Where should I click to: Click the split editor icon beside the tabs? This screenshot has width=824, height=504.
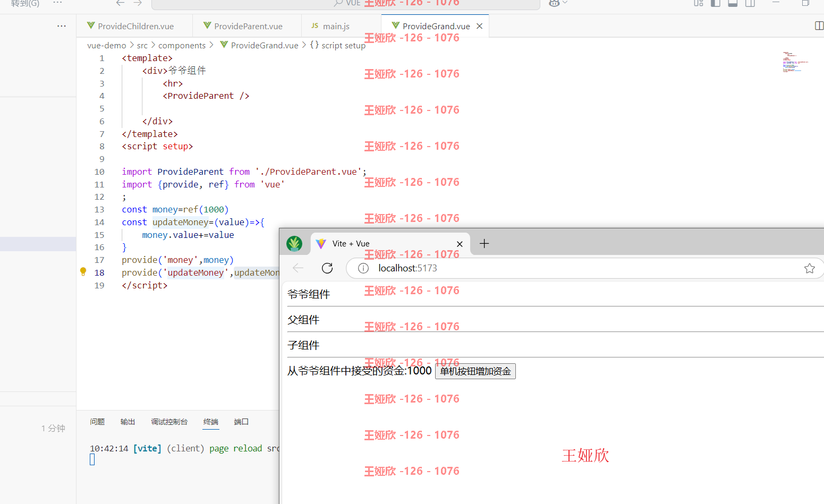coord(819,26)
